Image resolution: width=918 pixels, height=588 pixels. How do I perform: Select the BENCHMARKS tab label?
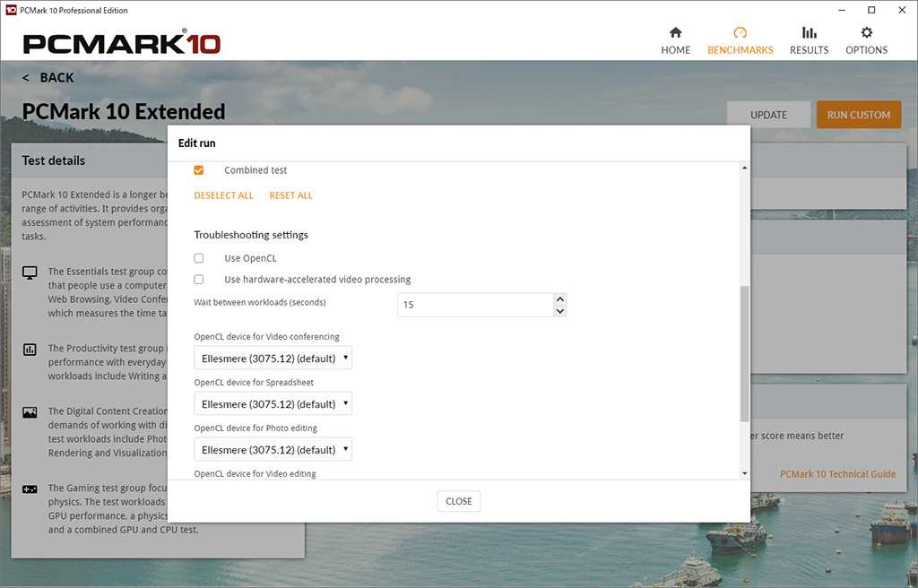740,50
